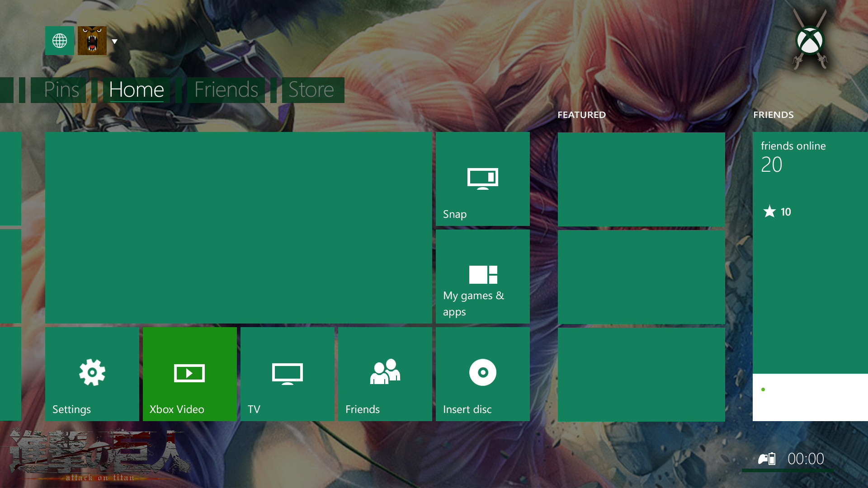Open the Settings gear tile
The height and width of the screenshot is (488, 868).
(92, 374)
